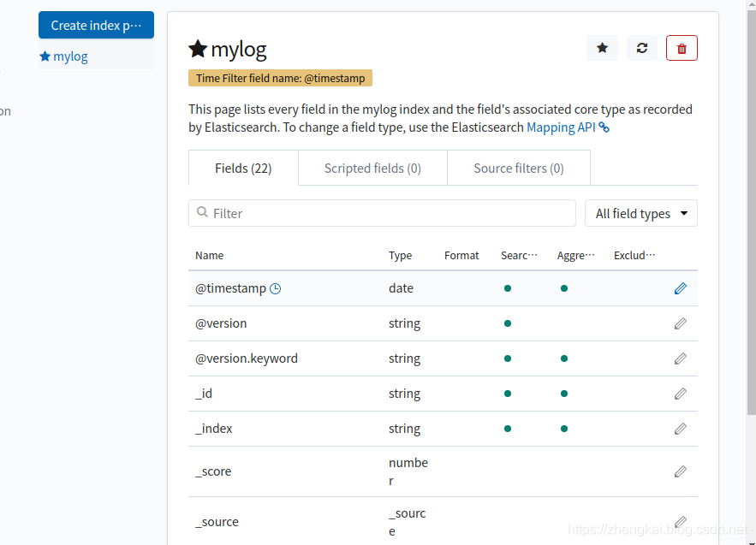756x545 pixels.
Task: Refresh the mylog field list
Action: [642, 48]
